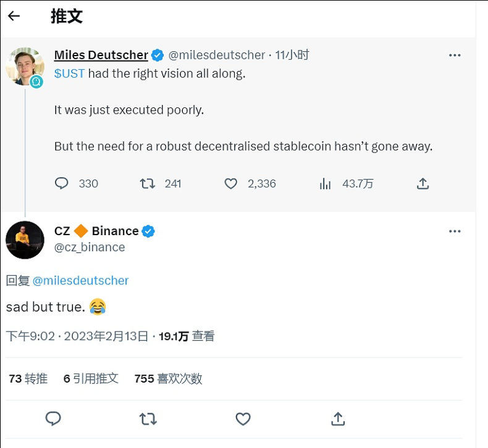This screenshot has height=448, width=488.
Task: Like Miles Deutscher's tweet
Action: (x=231, y=183)
